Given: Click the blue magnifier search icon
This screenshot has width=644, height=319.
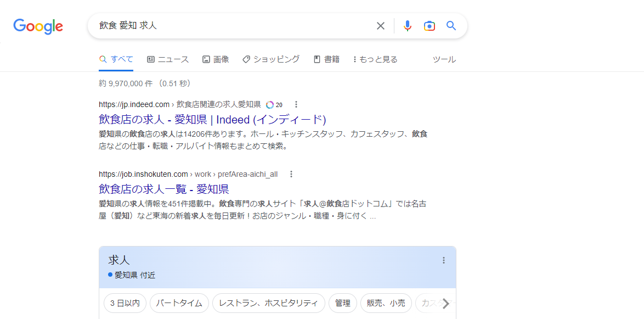Looking at the screenshot, I should [x=451, y=26].
